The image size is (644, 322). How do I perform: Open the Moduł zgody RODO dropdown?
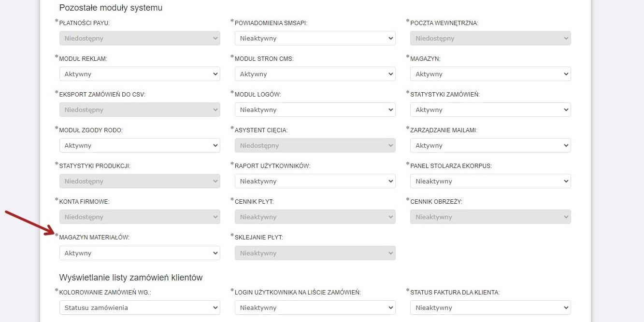(139, 145)
